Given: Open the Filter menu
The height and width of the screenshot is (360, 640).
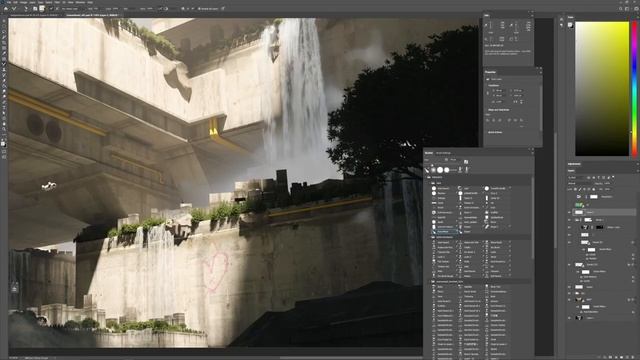Looking at the screenshot, I should click(57, 2).
